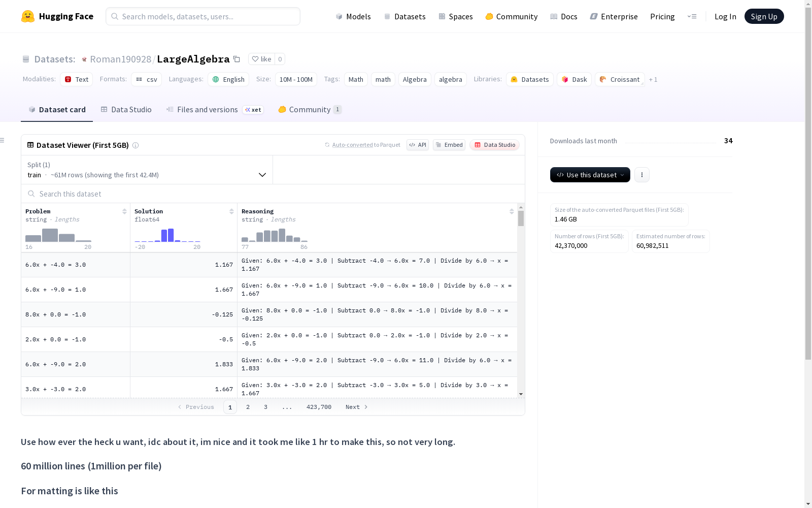Open the API button in viewer
Viewport: 812px width, 508px height.
click(418, 145)
